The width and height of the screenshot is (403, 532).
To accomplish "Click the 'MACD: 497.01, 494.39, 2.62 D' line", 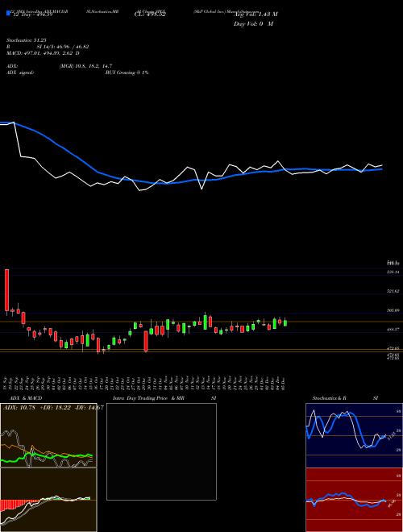I will [x=43, y=53].
